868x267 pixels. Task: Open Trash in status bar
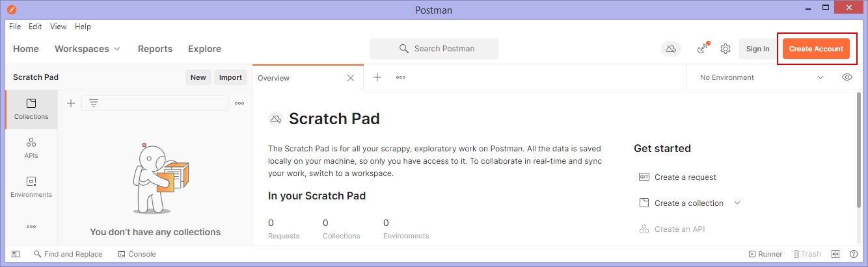coord(806,254)
